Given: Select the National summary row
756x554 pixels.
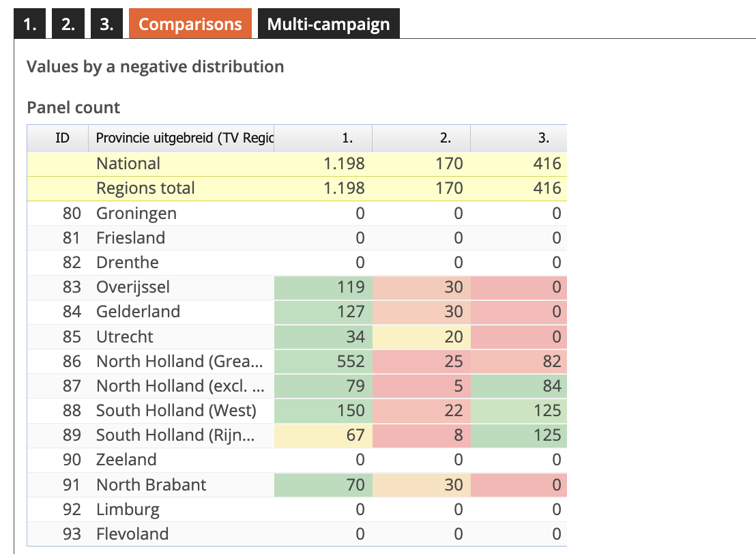Looking at the screenshot, I should point(128,164).
